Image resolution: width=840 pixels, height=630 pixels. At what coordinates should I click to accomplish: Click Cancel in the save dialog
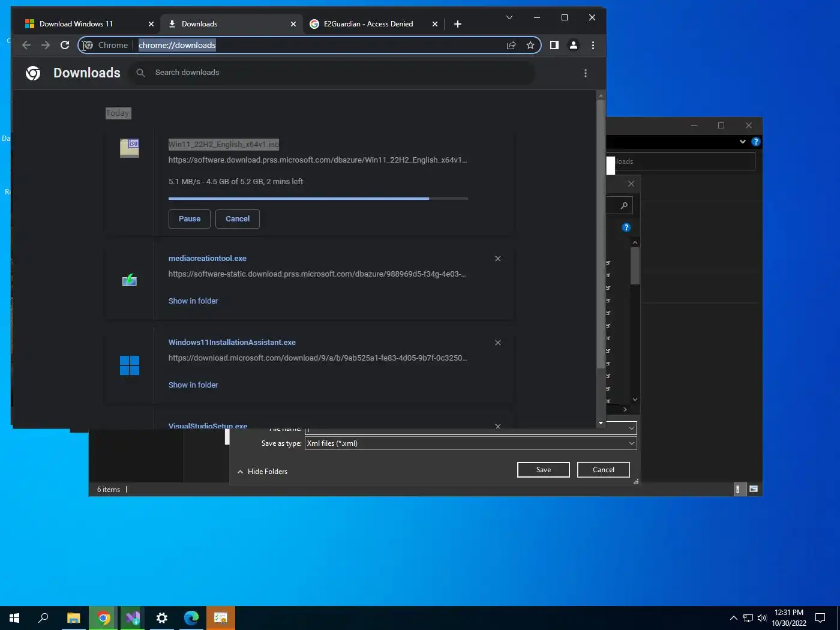[604, 470]
